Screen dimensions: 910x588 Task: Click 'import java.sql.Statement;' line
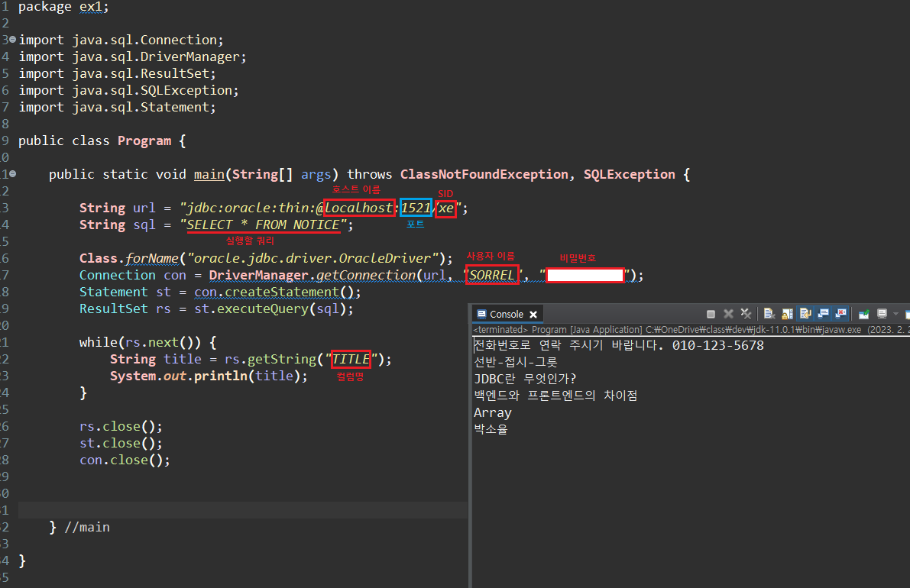(117, 107)
